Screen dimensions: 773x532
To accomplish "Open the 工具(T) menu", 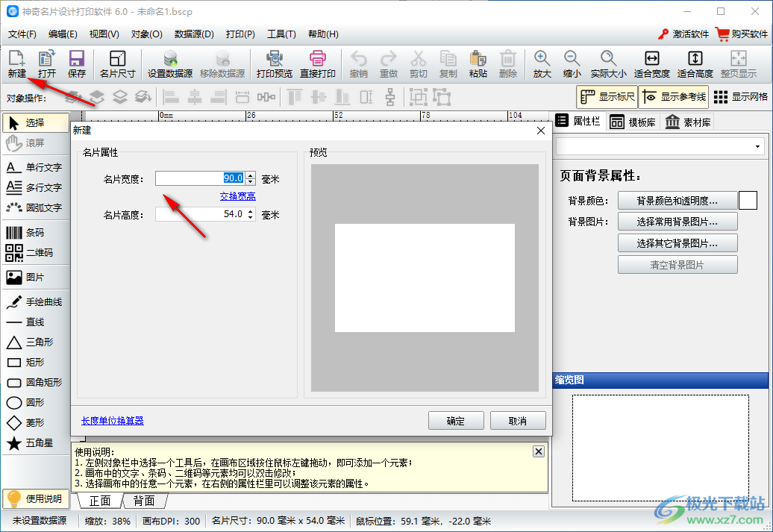I will coord(281,34).
